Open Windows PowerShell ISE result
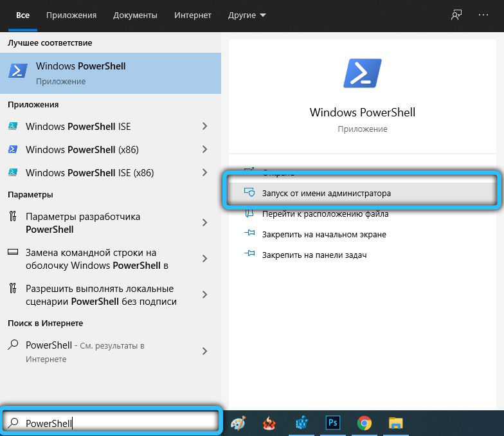This screenshot has height=436, width=504. coord(111,126)
